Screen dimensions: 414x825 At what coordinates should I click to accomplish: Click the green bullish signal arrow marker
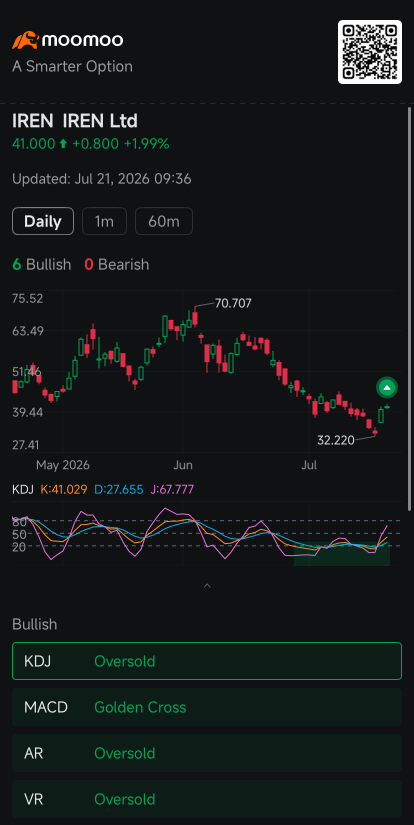[387, 388]
